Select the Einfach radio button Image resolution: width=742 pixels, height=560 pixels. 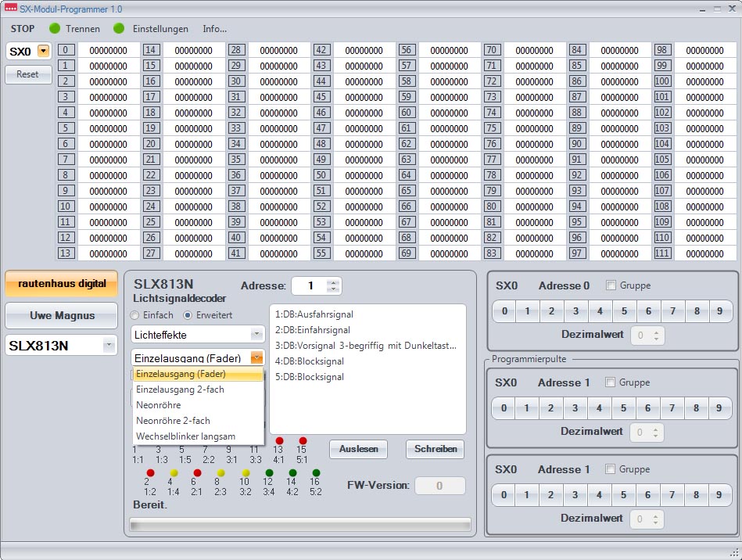(135, 315)
